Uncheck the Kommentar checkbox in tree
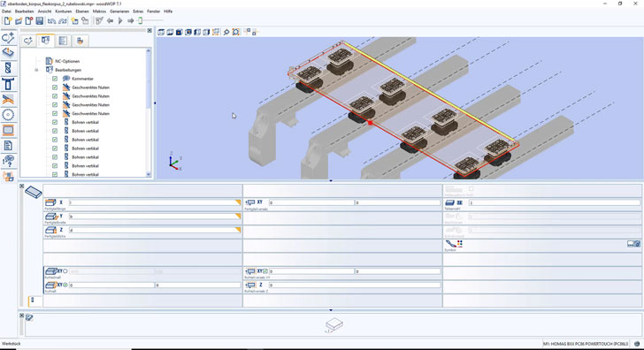This screenshot has width=644, height=350. 55,79
